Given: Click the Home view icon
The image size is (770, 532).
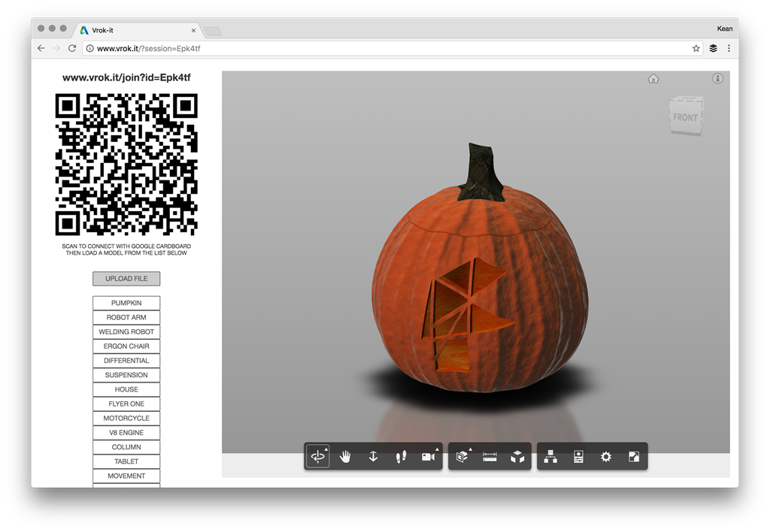Looking at the screenshot, I should click(653, 79).
